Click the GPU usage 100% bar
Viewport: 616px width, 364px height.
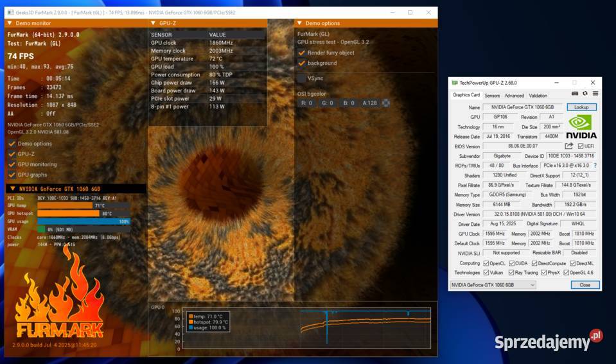[84, 221]
